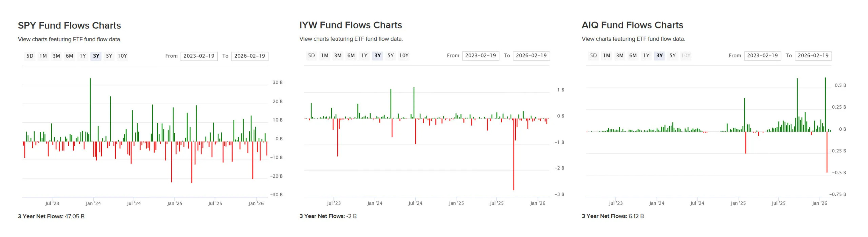The width and height of the screenshot is (868, 237).
Task: Select 5D range on AIQ chart
Action: [x=593, y=56]
